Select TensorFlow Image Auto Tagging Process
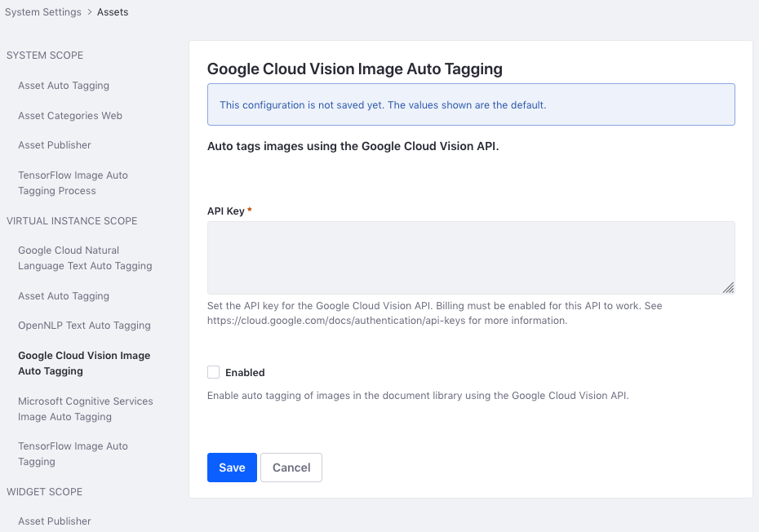This screenshot has width=759, height=532. pos(73,183)
